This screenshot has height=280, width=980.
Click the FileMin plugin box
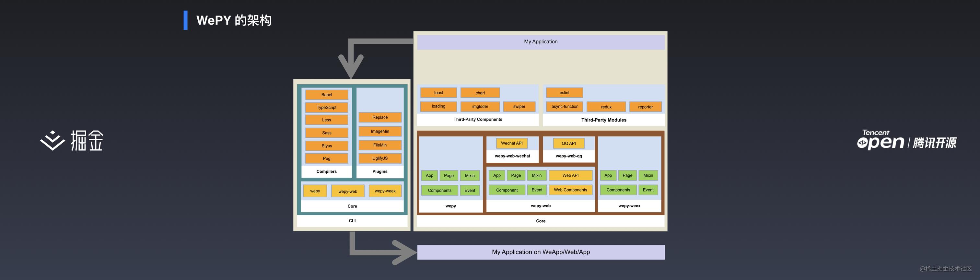(x=380, y=145)
